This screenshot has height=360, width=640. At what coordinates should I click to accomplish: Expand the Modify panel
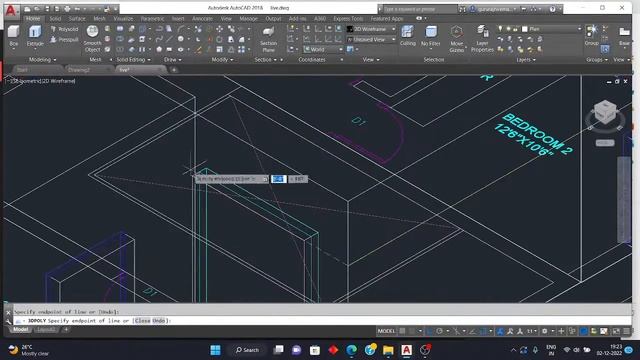point(222,60)
